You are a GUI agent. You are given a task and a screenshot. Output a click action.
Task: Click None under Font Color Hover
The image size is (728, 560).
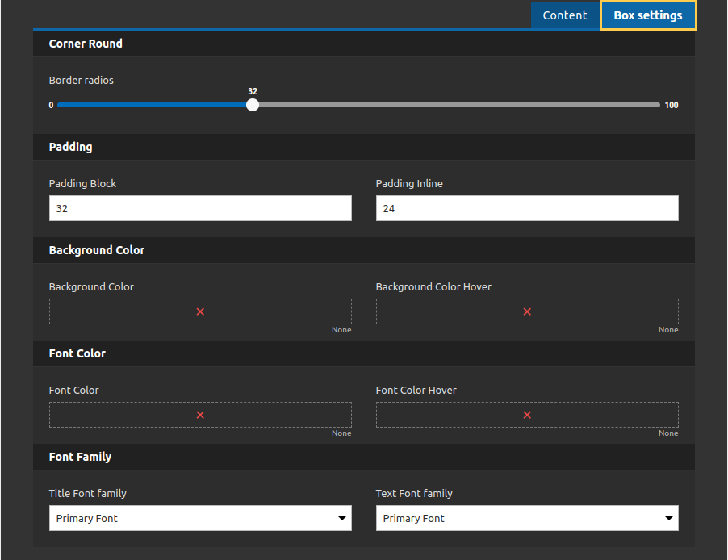(x=668, y=433)
